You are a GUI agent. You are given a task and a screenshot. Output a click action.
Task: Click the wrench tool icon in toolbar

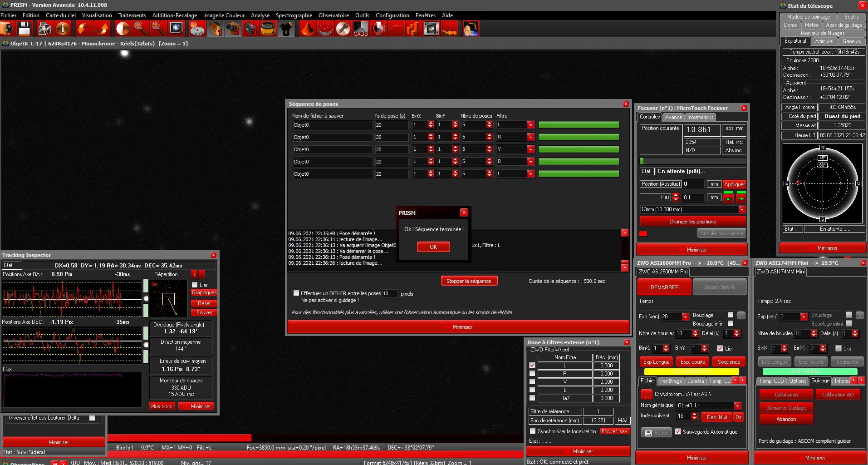pyautogui.click(x=343, y=29)
